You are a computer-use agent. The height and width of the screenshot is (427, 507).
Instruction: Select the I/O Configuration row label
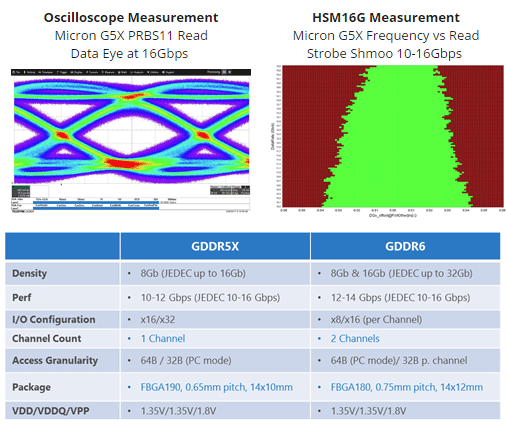click(x=54, y=319)
